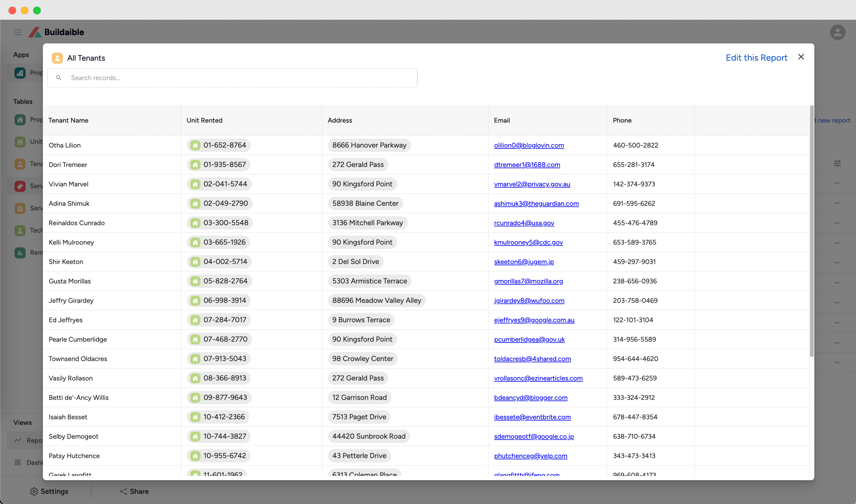Click the 58938 Blaine Center address chip

click(365, 203)
